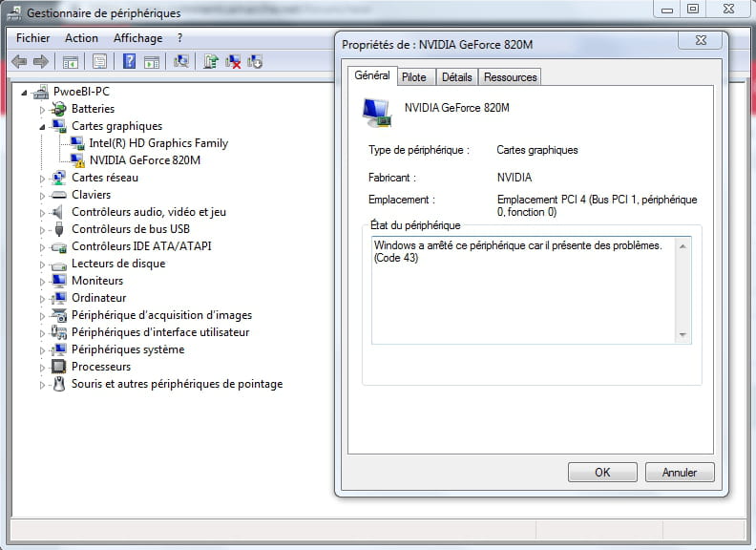Click the device status scrollbar up arrow
This screenshot has height=550, width=756.
(682, 246)
